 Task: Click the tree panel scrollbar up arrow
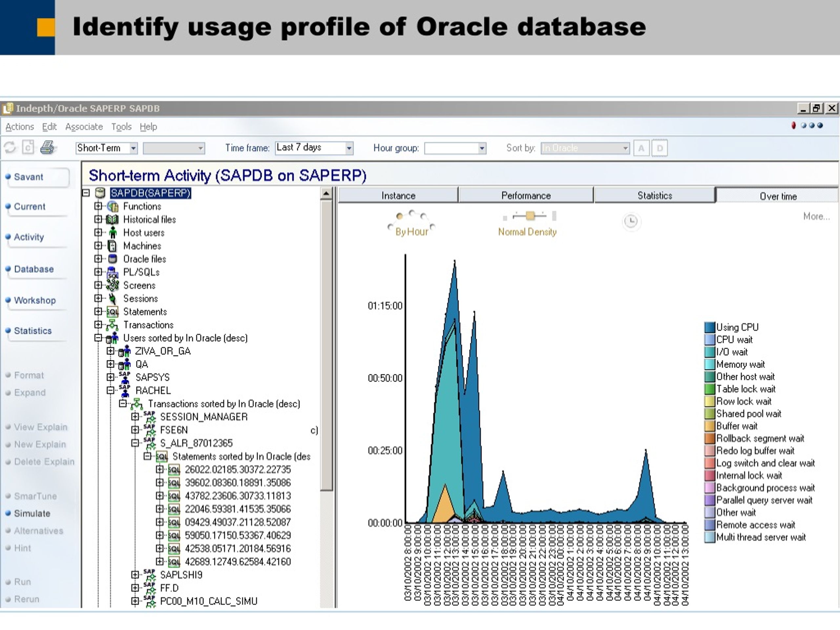coord(326,194)
